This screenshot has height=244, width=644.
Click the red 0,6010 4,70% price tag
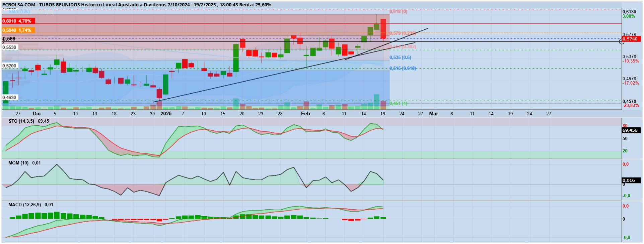pos(18,21)
